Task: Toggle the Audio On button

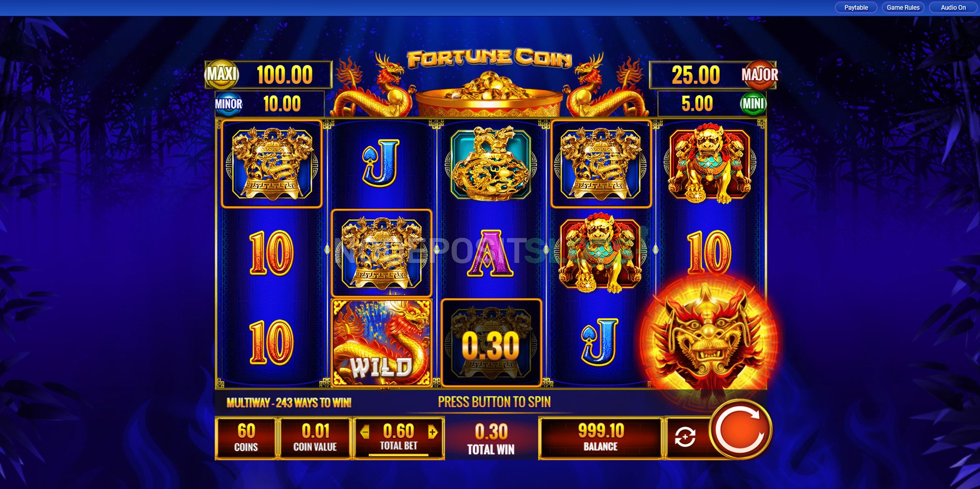Action: click(x=953, y=8)
